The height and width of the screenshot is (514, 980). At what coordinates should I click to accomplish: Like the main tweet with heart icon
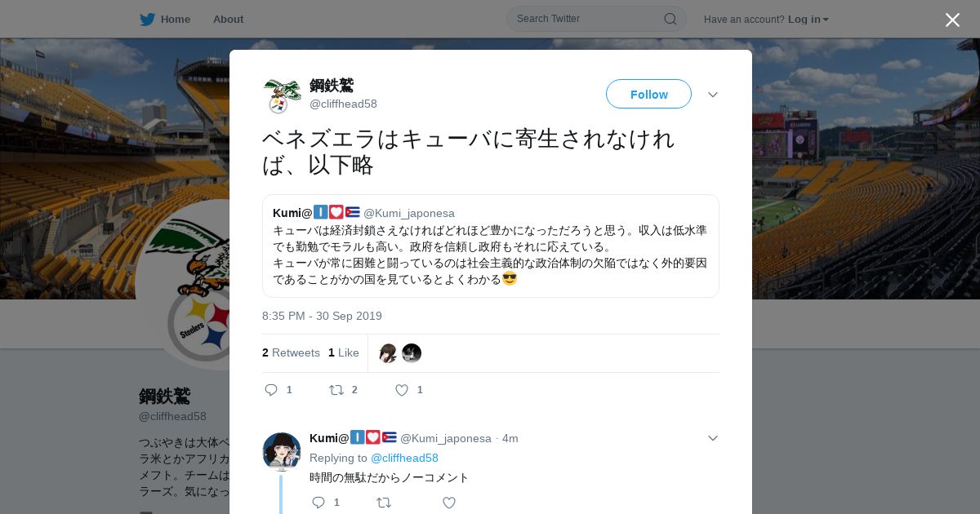click(x=402, y=390)
